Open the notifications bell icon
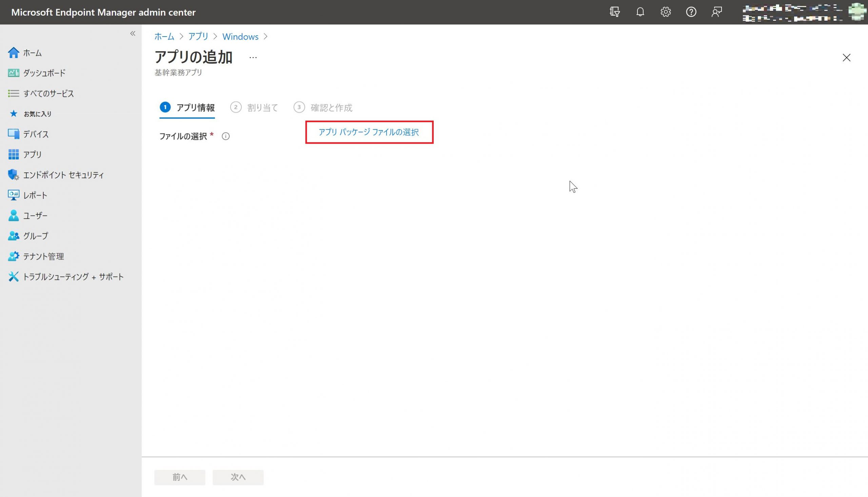 tap(640, 12)
